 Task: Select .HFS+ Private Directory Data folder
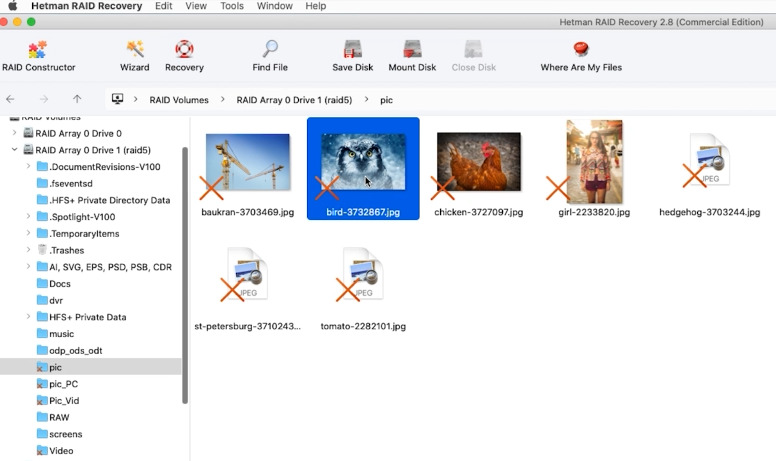(103, 200)
